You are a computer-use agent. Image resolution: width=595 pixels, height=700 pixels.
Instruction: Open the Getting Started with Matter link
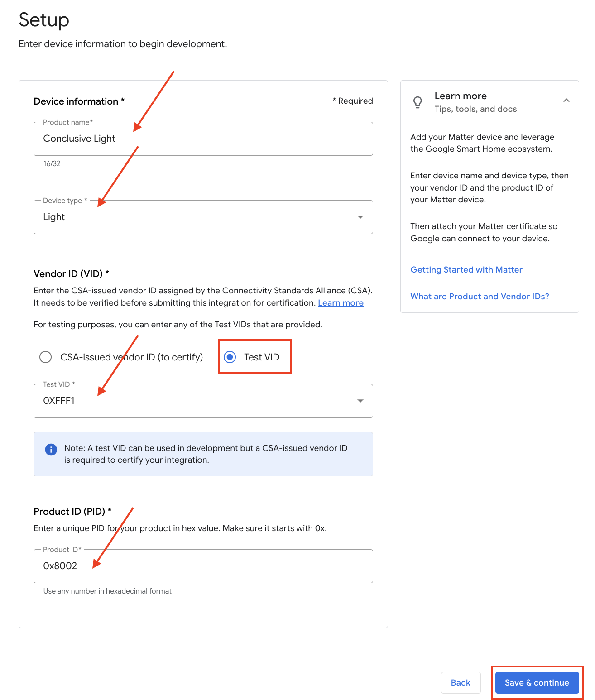466,270
